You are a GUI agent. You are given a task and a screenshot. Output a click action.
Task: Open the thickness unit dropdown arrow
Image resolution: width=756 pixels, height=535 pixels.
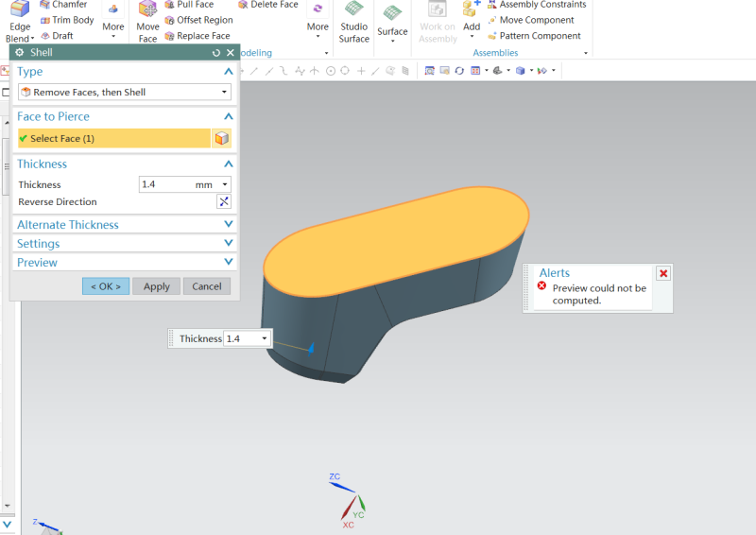[225, 184]
